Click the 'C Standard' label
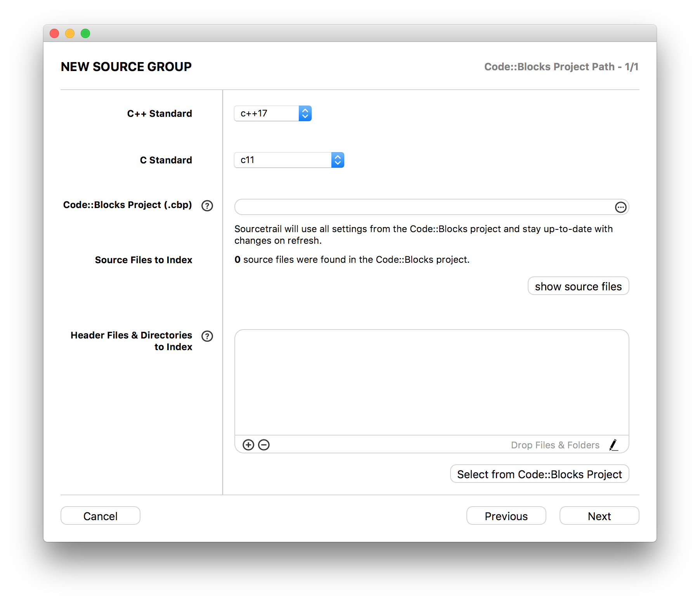The height and width of the screenshot is (604, 700). coord(166,160)
